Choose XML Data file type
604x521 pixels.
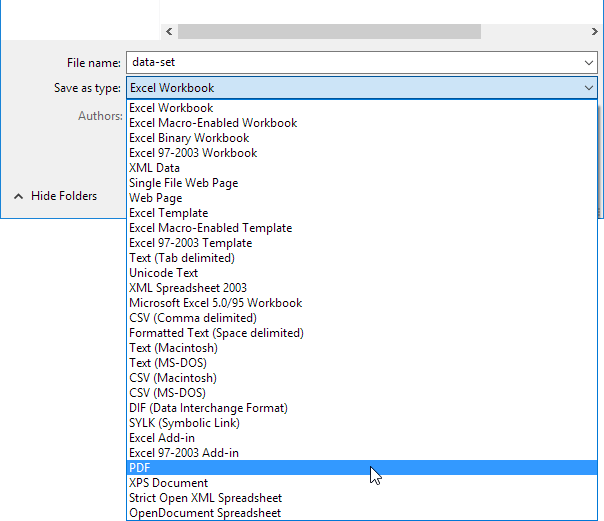tap(154, 168)
